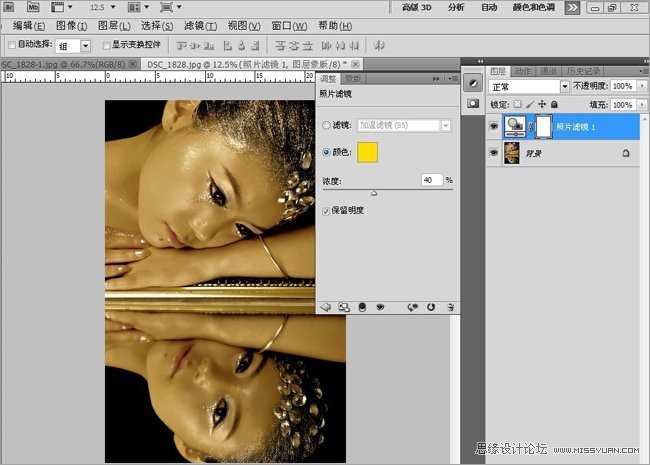Viewport: 650px width, 465px height.
Task: Uncheck the 保留明度 checkbox
Action: pos(327,211)
